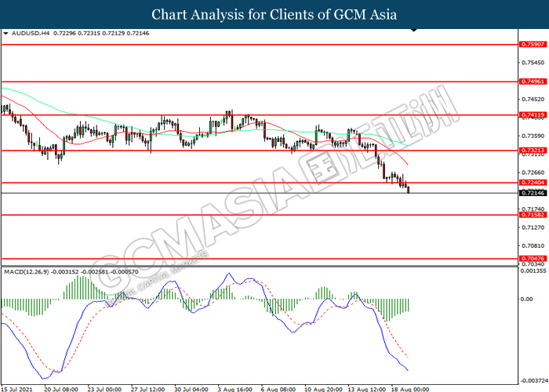Click the MACD 0.00 zero level value
This screenshot has width=549, height=392.
(x=526, y=299)
